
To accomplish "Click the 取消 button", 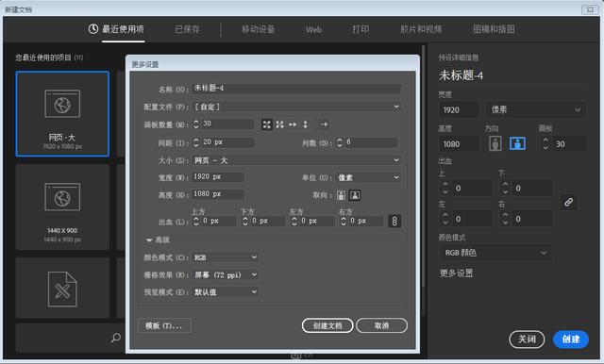I will click(381, 325).
